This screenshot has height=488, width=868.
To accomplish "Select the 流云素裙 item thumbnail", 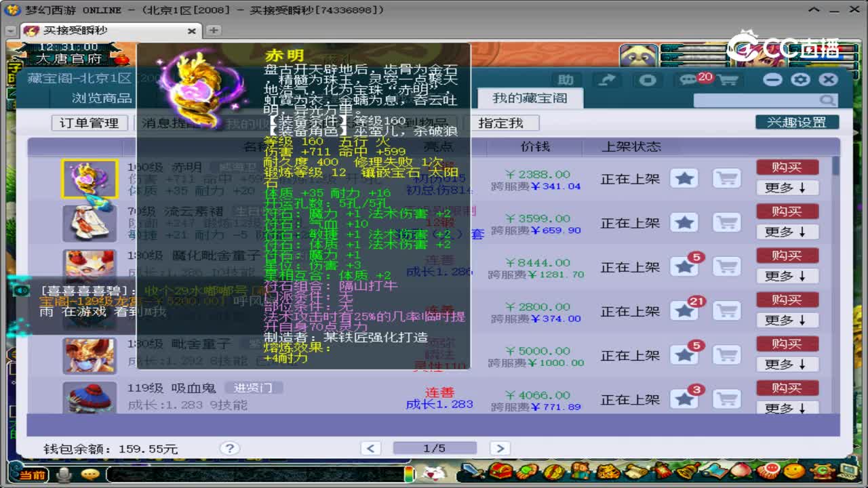I will pos(90,223).
